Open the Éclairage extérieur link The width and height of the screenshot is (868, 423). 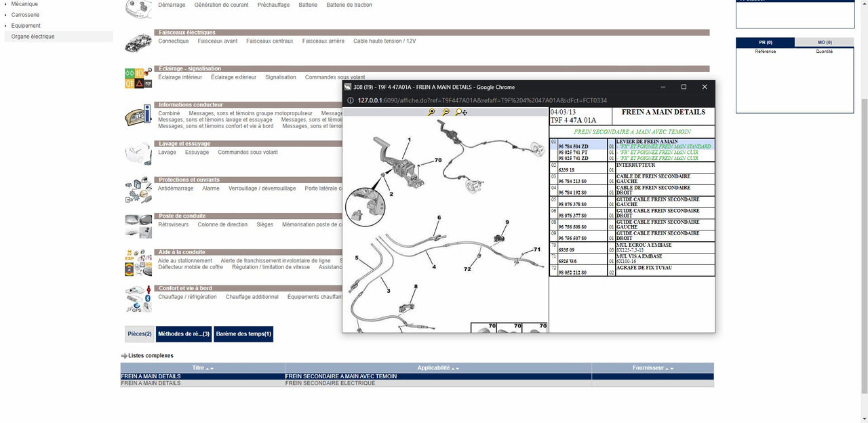[233, 77]
